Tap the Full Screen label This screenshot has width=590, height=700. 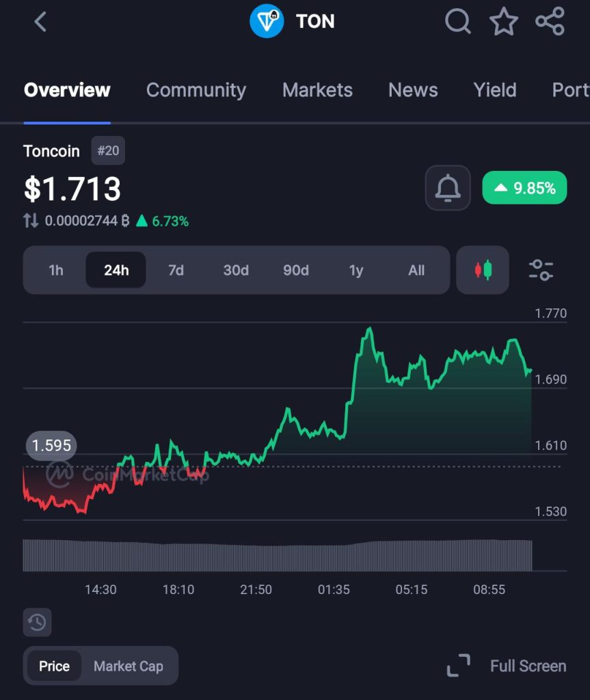(x=528, y=666)
